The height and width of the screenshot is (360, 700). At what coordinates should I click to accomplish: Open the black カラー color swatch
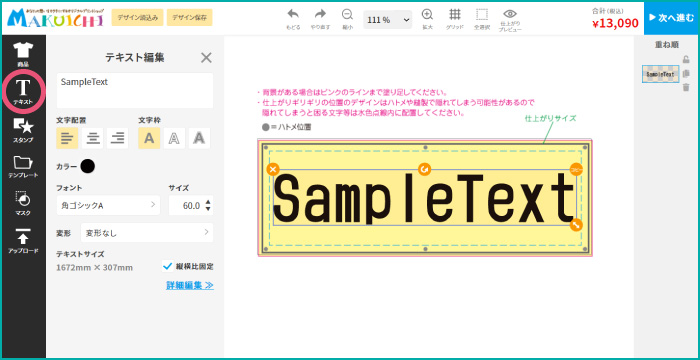pos(88,167)
